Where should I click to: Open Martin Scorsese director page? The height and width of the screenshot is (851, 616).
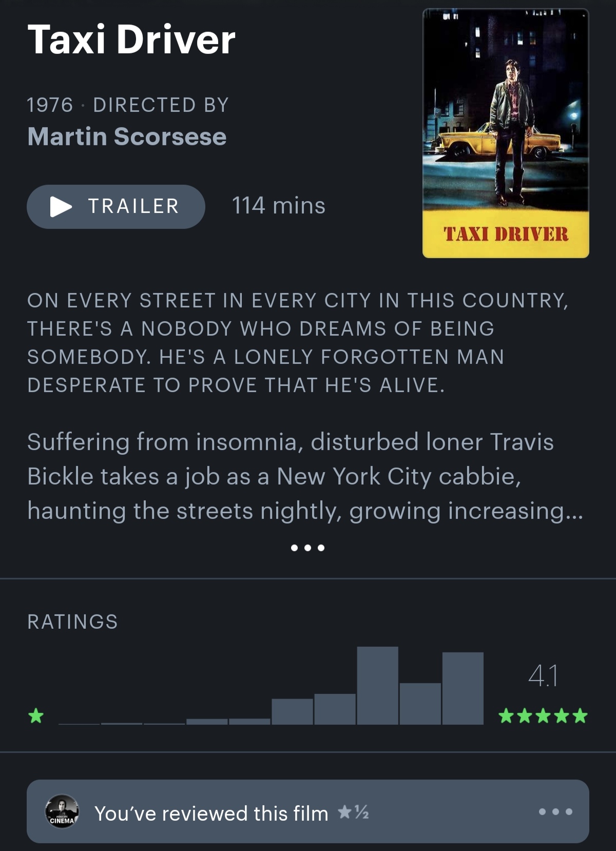click(x=127, y=137)
